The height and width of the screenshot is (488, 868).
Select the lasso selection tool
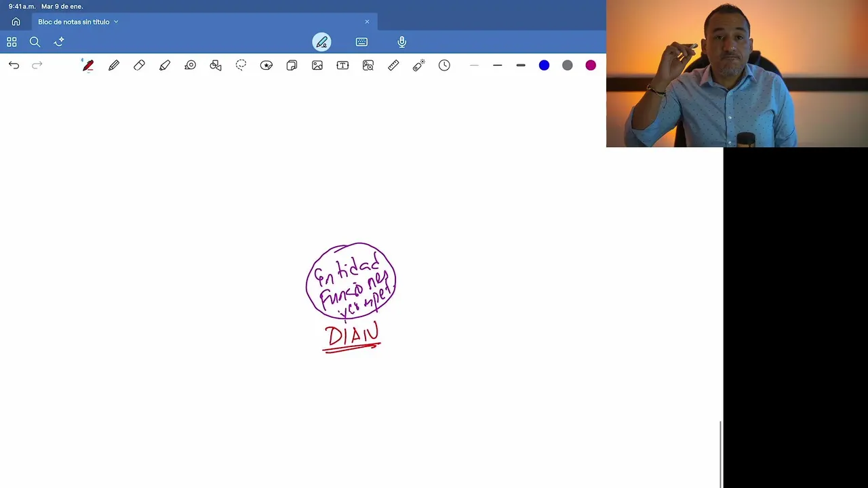241,65
